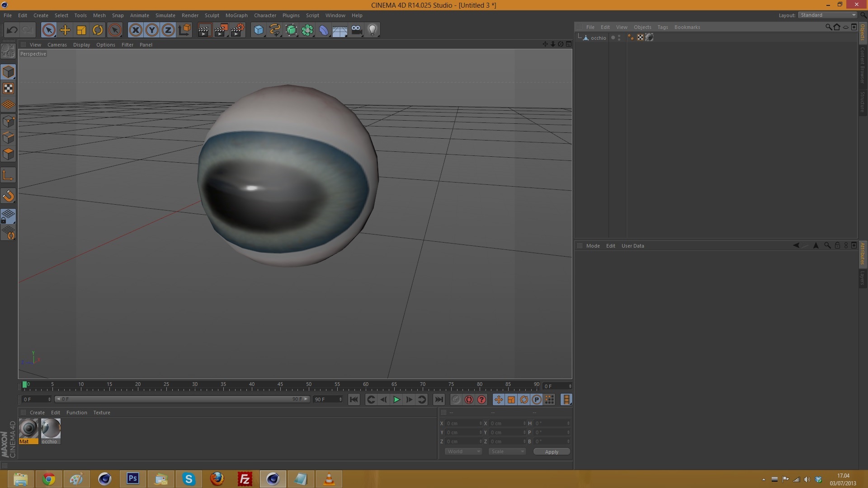Select the Move tool
This screenshot has height=488, width=868.
(x=65, y=30)
